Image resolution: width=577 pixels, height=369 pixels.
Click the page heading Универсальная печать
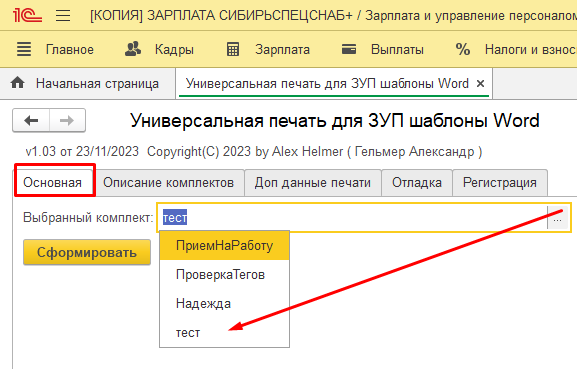[x=335, y=120]
